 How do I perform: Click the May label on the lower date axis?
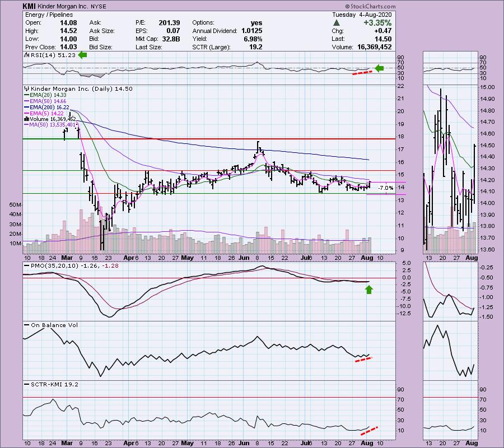click(188, 443)
